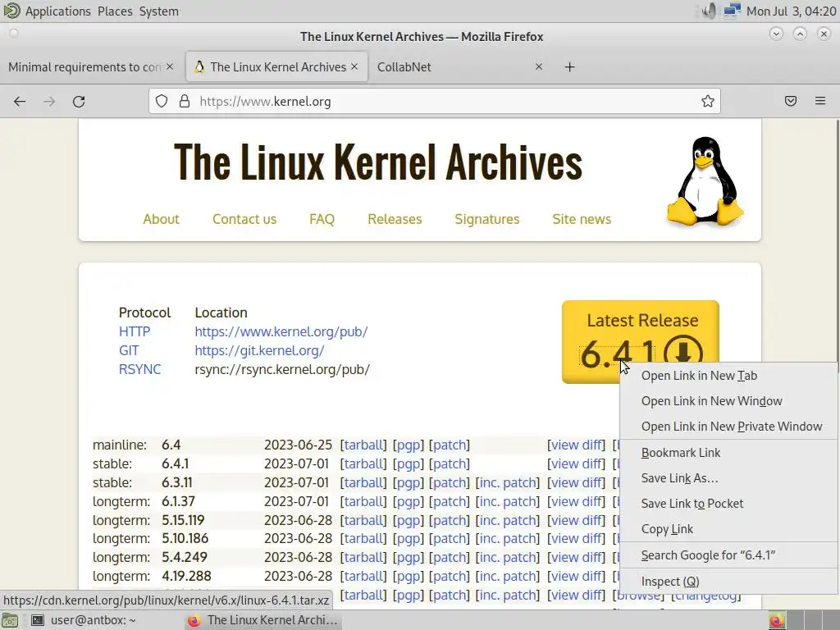Click view diff link for longterm 5.15.119
The height and width of the screenshot is (630, 840).
coord(576,520)
